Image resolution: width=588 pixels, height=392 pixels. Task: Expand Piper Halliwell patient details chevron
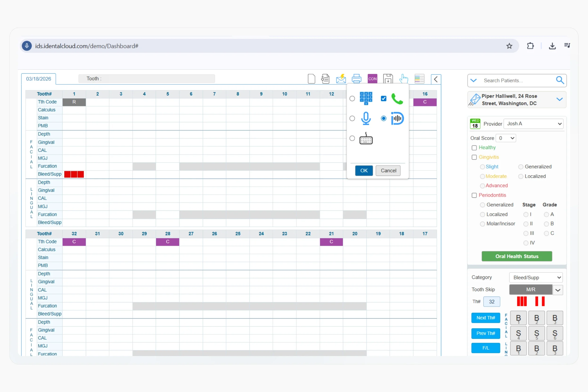click(560, 99)
